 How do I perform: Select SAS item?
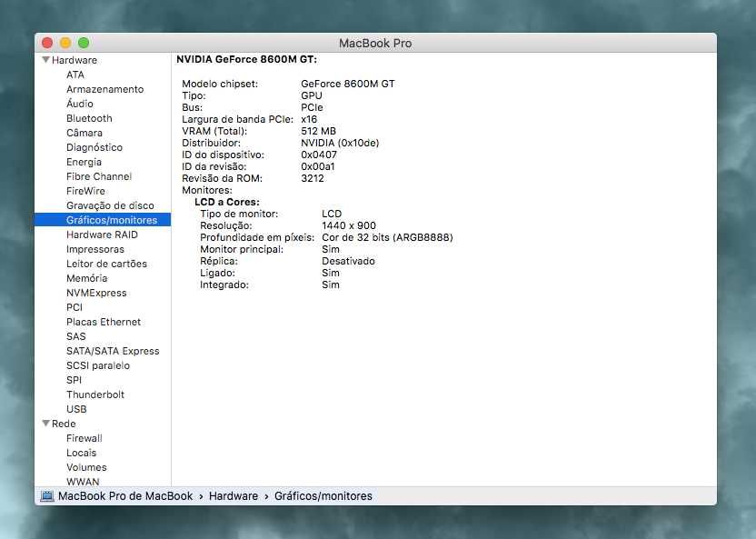(76, 336)
